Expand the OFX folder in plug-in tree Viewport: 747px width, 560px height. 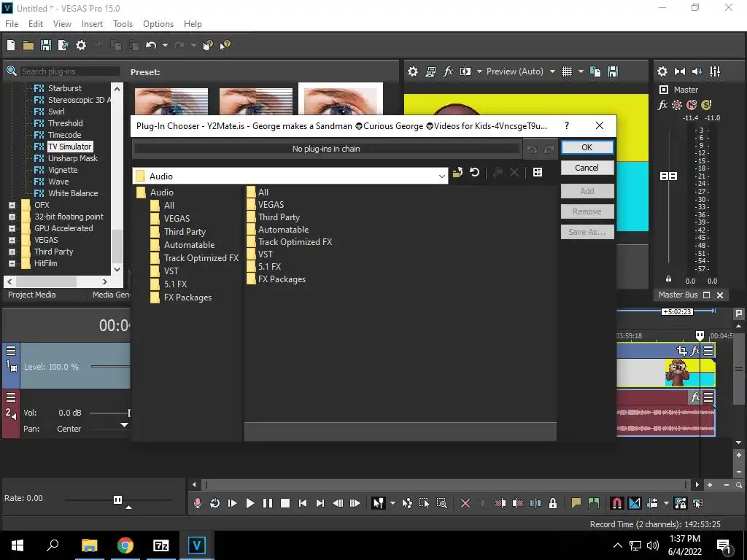(x=12, y=205)
